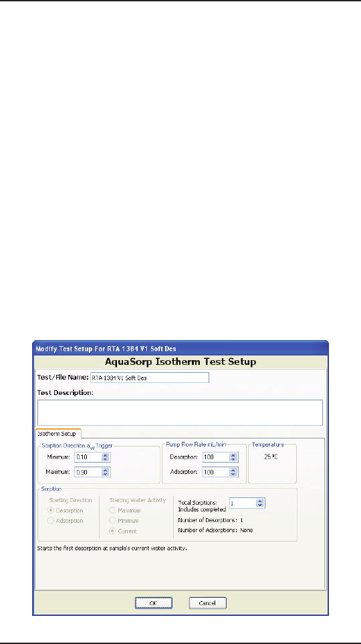Select Minimum starting water activity option
Screen dimensions: 361x644
[112, 521]
